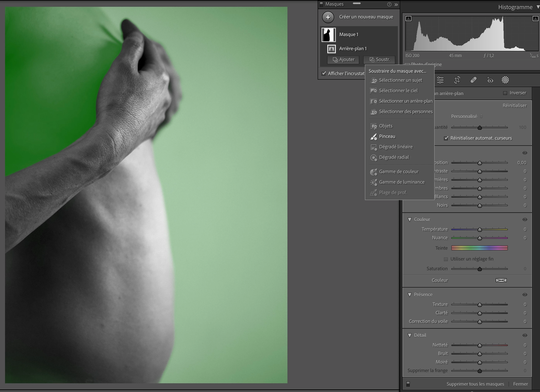Select Dégradé linéaire in the menu
540x392 pixels.
(396, 147)
